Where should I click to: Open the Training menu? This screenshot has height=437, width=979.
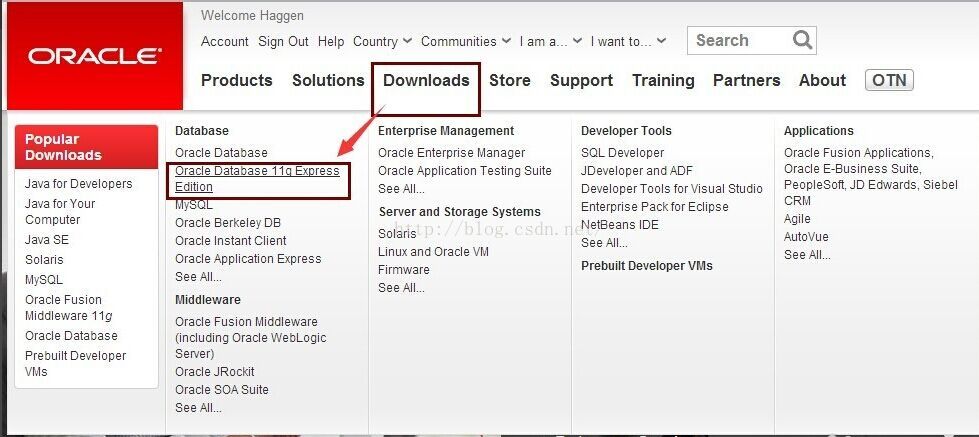663,81
